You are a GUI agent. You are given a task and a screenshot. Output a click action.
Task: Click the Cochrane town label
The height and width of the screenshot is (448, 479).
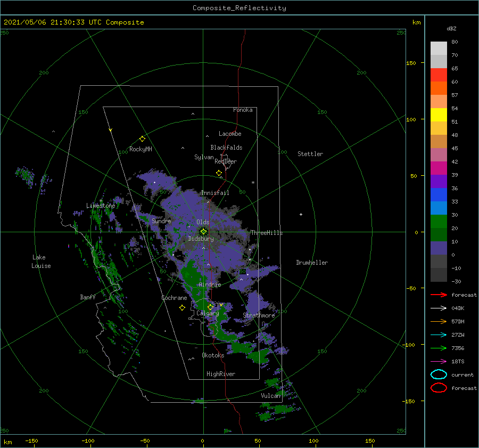(174, 298)
